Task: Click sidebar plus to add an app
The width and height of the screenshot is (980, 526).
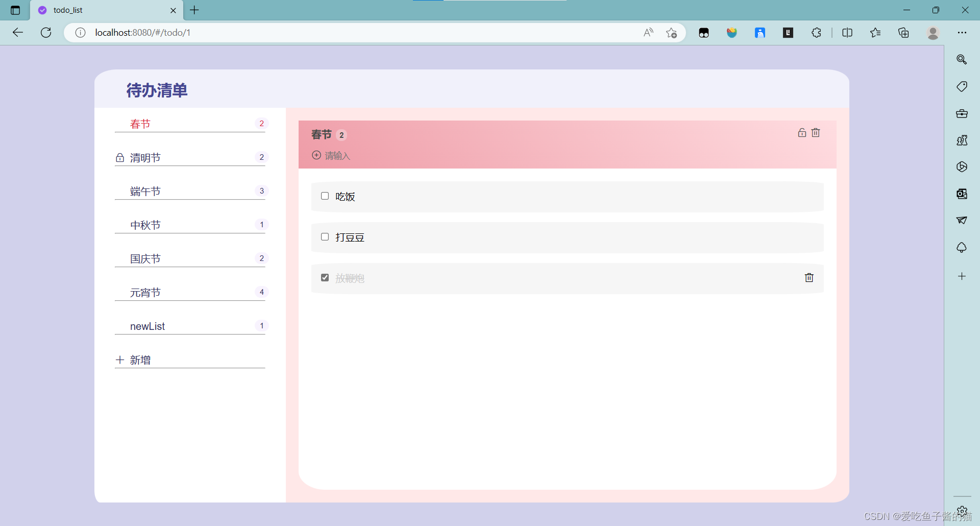Action: (x=962, y=276)
